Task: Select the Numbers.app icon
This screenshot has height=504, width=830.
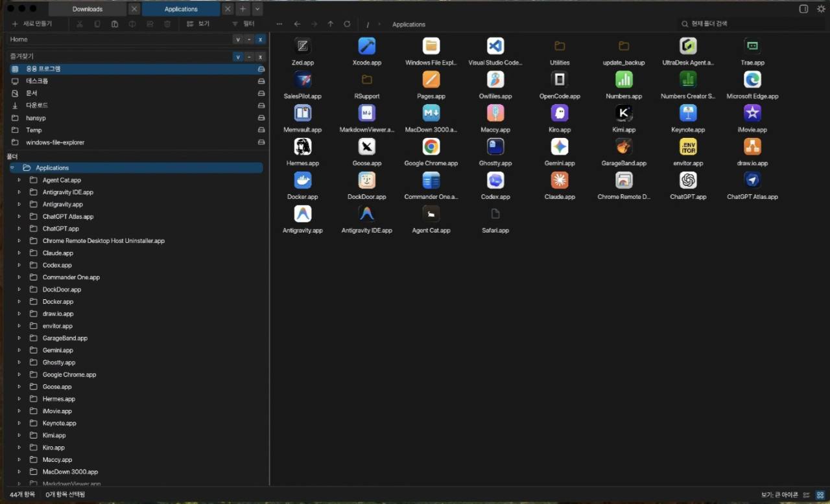Action: (x=624, y=80)
